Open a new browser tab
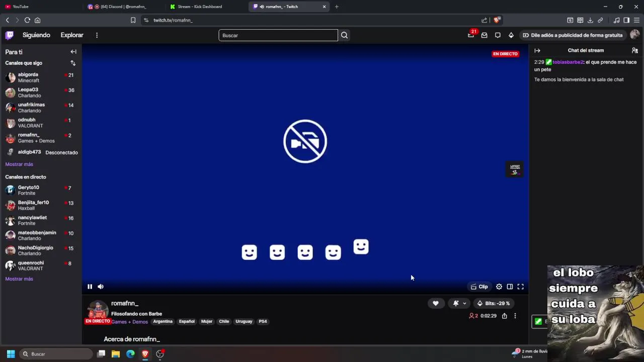This screenshot has height=362, width=644. click(x=337, y=7)
